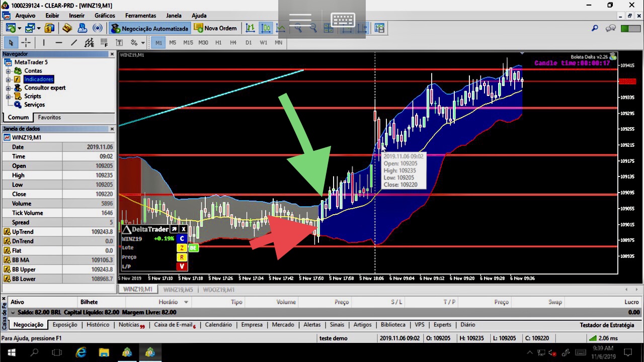Click the yellow Z button in DeltaTrader
Screen dimensions: 644x362
pyautogui.click(x=182, y=248)
